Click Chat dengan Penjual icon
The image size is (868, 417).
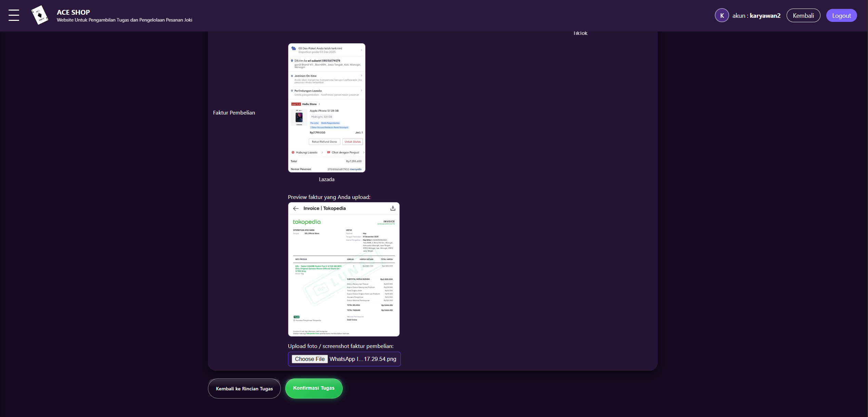click(329, 152)
